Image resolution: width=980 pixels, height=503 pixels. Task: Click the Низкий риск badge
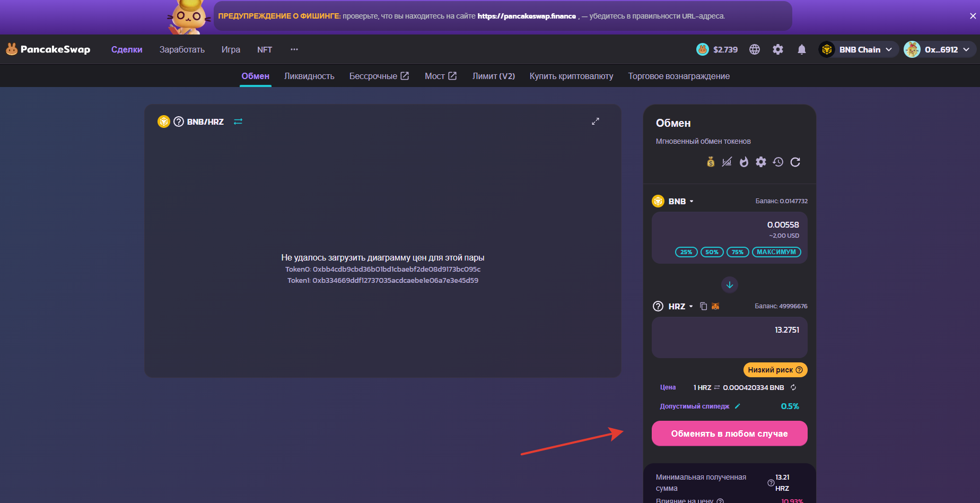775,370
